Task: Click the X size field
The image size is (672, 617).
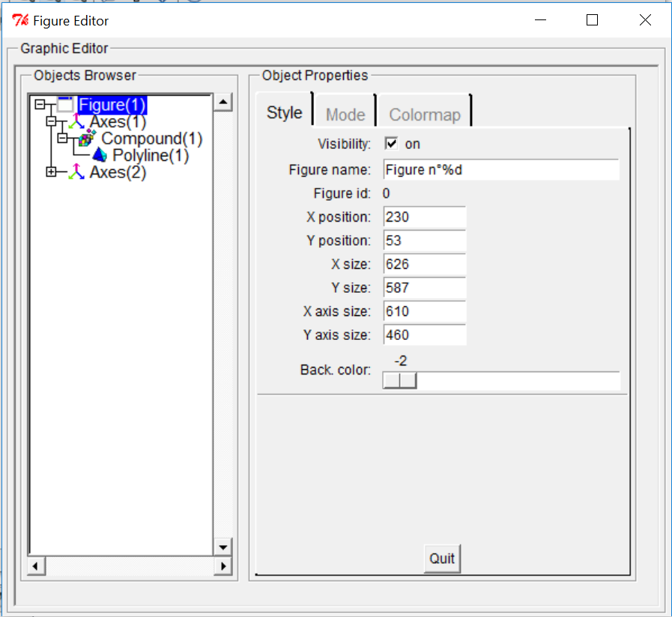Action: 424,264
